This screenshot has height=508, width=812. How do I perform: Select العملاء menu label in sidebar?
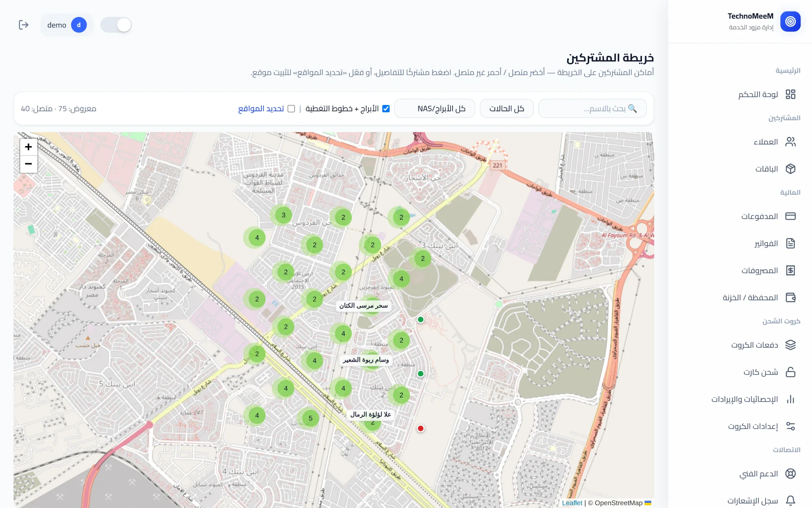[x=765, y=142]
